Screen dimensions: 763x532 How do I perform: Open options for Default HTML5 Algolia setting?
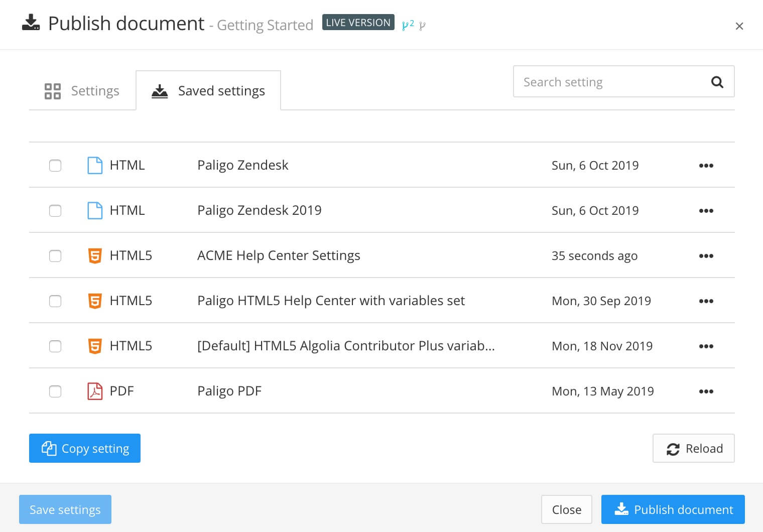pos(706,346)
